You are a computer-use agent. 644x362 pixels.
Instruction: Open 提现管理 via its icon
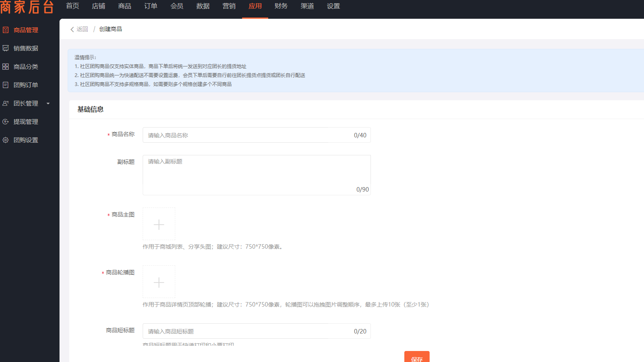6,121
